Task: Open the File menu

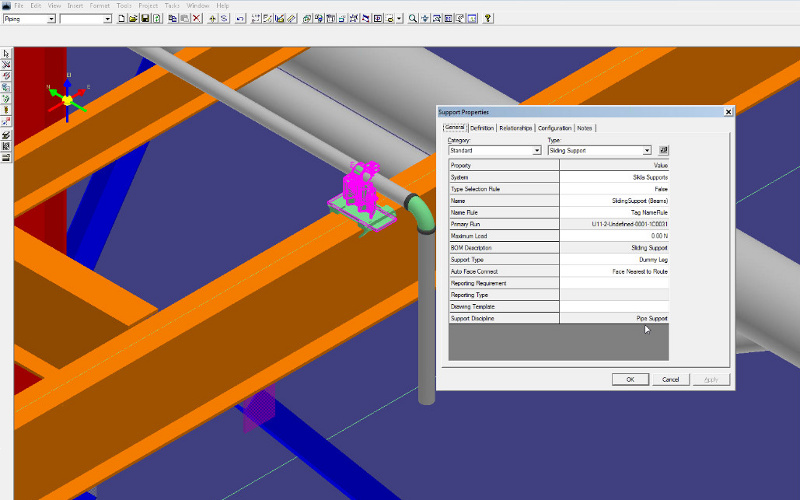Action: pyautogui.click(x=18, y=6)
